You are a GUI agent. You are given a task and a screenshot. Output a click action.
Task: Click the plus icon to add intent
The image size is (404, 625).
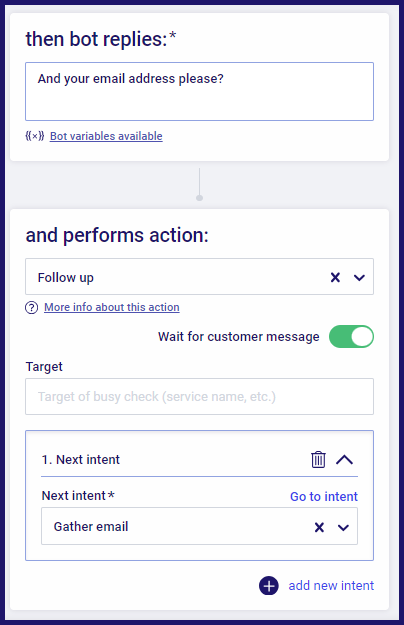269,586
